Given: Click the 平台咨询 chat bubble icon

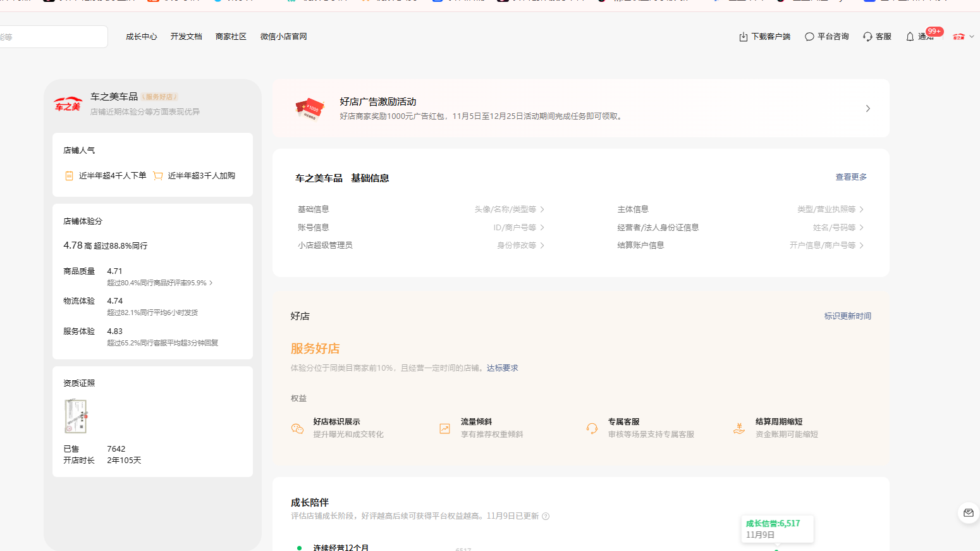Looking at the screenshot, I should tap(809, 37).
